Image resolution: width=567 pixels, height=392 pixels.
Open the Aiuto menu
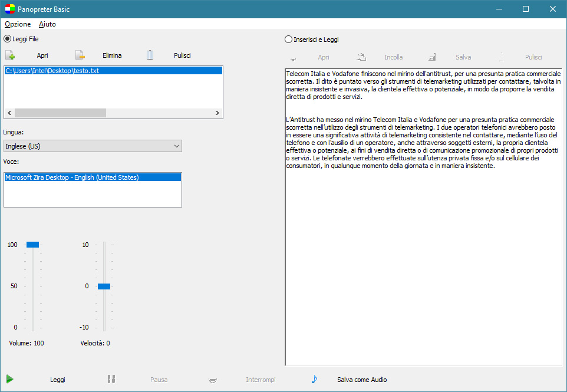[x=47, y=24]
